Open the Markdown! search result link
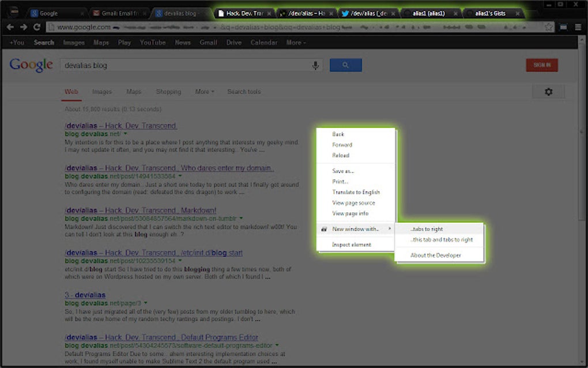Image resolution: width=588 pixels, height=368 pixels. pos(141,210)
